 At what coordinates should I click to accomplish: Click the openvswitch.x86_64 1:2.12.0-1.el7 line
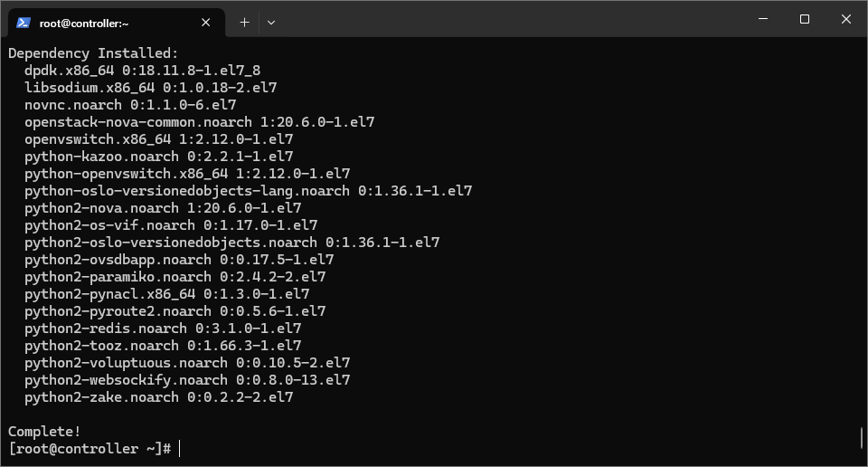[x=159, y=139]
